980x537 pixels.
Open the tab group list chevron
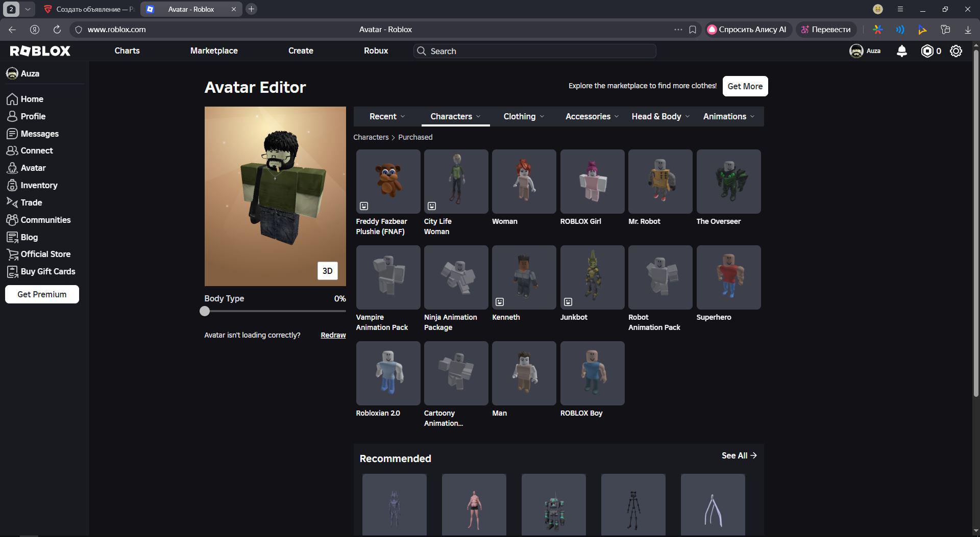28,9
